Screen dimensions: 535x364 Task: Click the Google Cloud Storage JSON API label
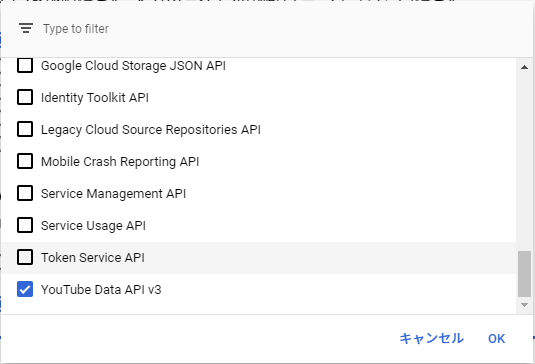[133, 65]
